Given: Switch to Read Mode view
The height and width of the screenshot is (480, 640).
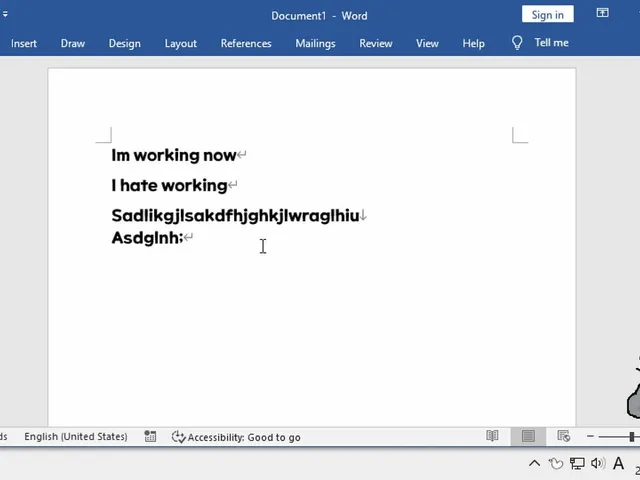Looking at the screenshot, I should coord(492,436).
